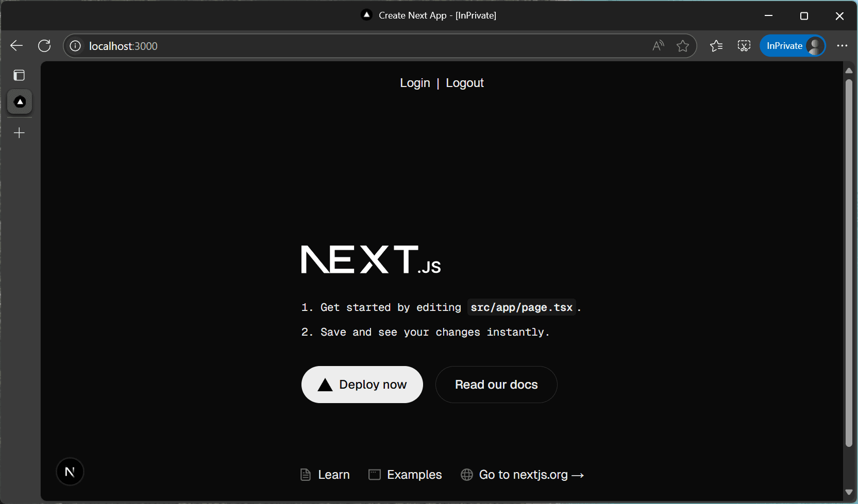Screen dimensions: 858x504
Task: Click the Logout link
Action: pos(464,83)
